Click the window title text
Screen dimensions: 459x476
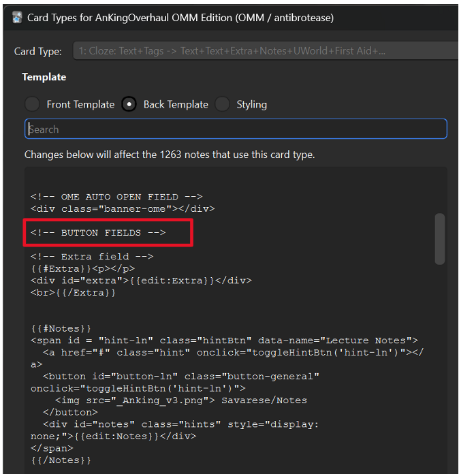(x=180, y=18)
